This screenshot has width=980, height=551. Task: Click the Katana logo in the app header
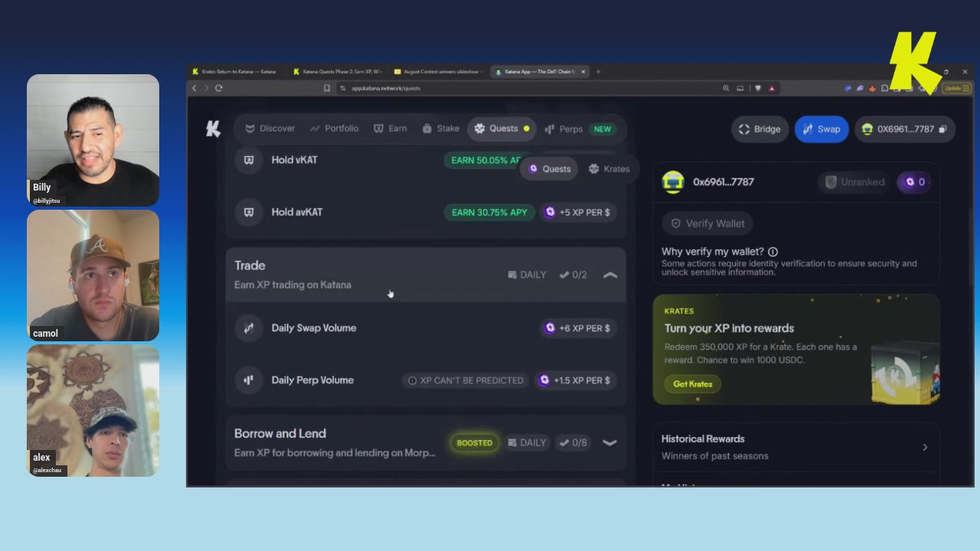(x=213, y=129)
